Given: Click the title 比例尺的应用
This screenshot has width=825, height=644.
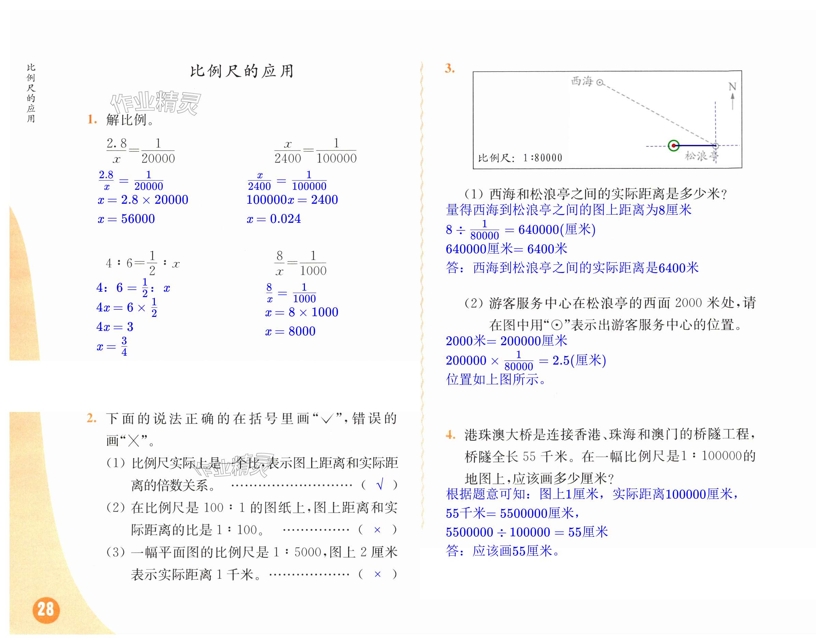Looking at the screenshot, I should [x=242, y=71].
